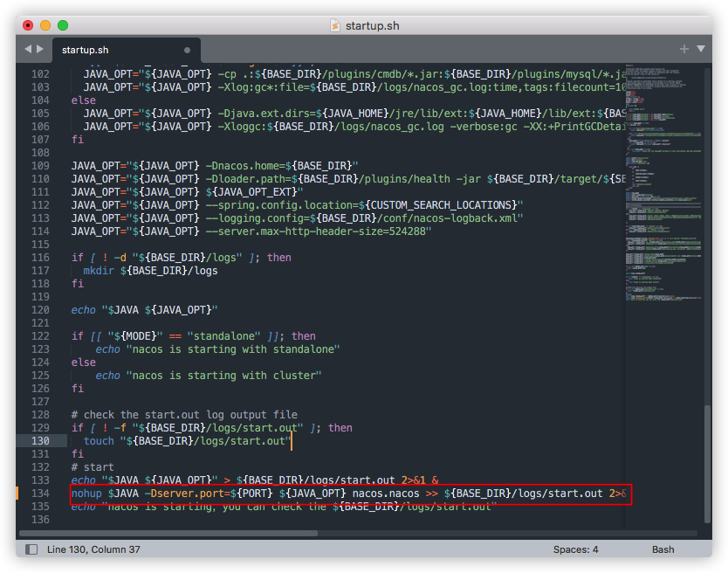The height and width of the screenshot is (573, 728).
Task: Toggle the sidebar icon in status bar
Action: 31,549
